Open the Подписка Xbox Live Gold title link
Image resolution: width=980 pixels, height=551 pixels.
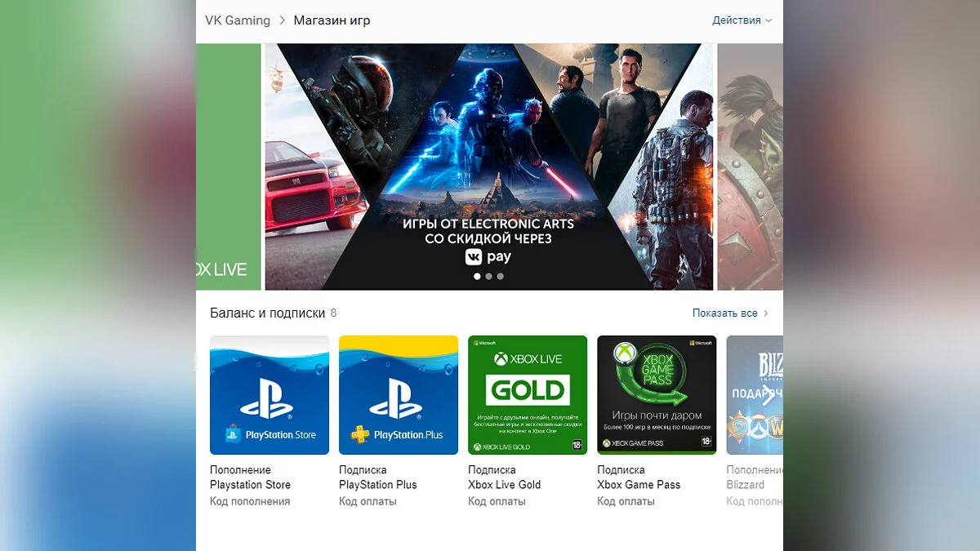505,478
